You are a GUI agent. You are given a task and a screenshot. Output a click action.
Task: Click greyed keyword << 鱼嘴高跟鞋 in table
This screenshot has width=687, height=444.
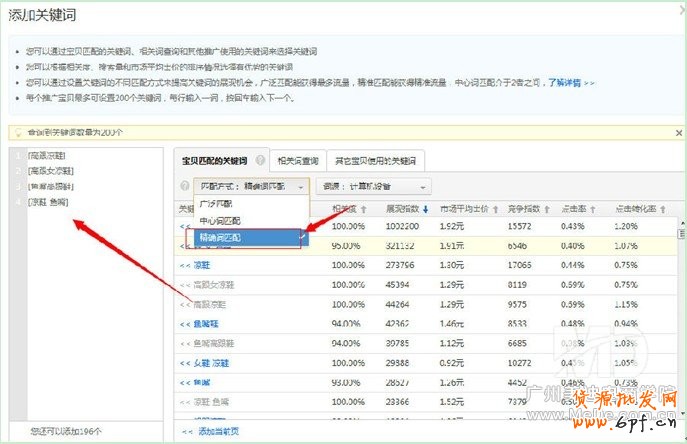coord(207,344)
